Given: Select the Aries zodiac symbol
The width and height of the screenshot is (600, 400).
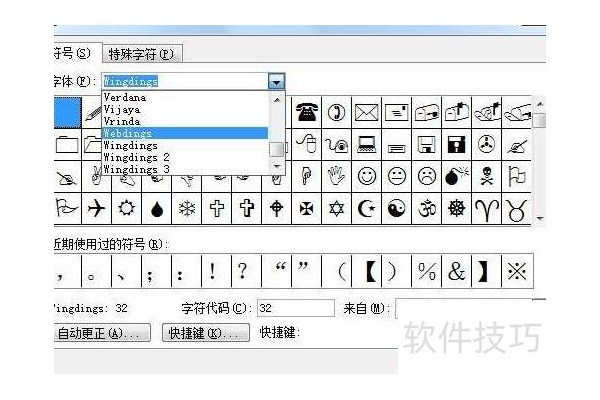Looking at the screenshot, I should tap(486, 209).
